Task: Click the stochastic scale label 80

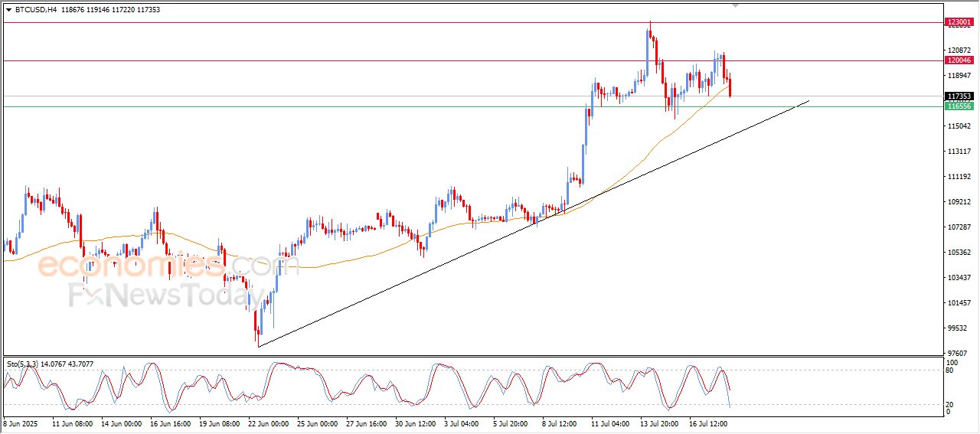Action: tap(951, 370)
